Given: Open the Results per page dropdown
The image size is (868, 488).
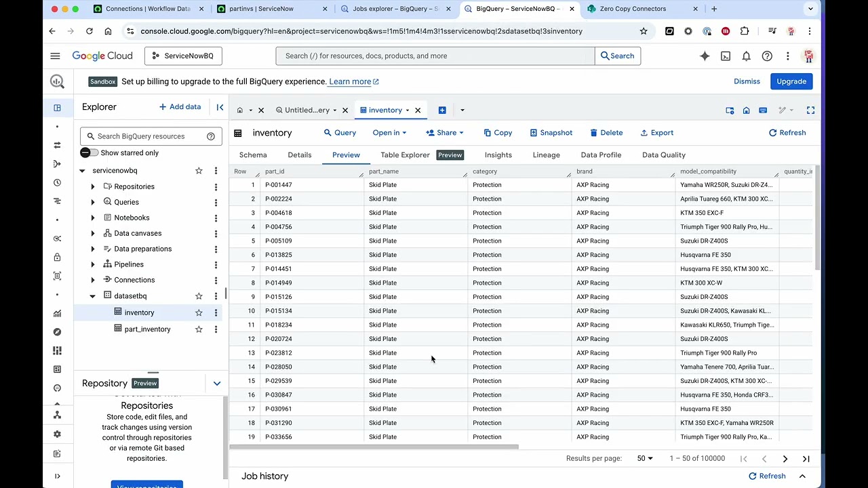Looking at the screenshot, I should click(645, 459).
